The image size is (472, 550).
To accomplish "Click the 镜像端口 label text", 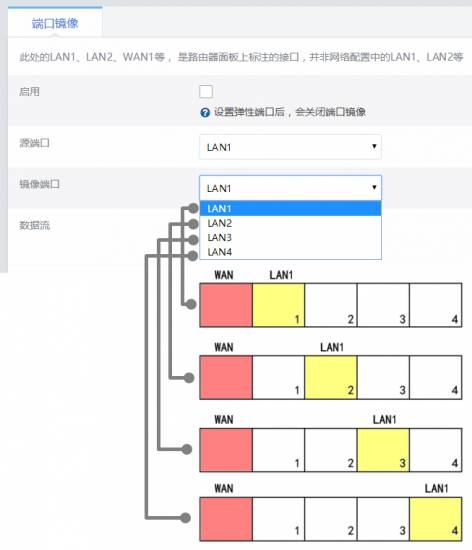I will pyautogui.click(x=39, y=184).
